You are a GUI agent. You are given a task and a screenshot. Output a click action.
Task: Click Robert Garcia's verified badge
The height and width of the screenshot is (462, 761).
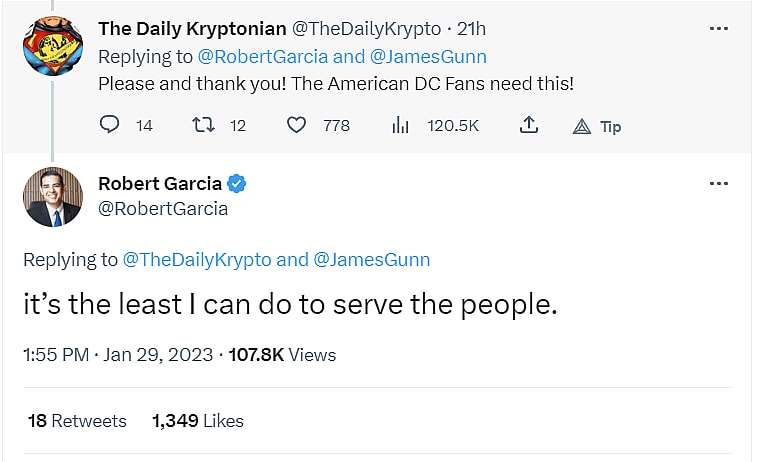237,183
